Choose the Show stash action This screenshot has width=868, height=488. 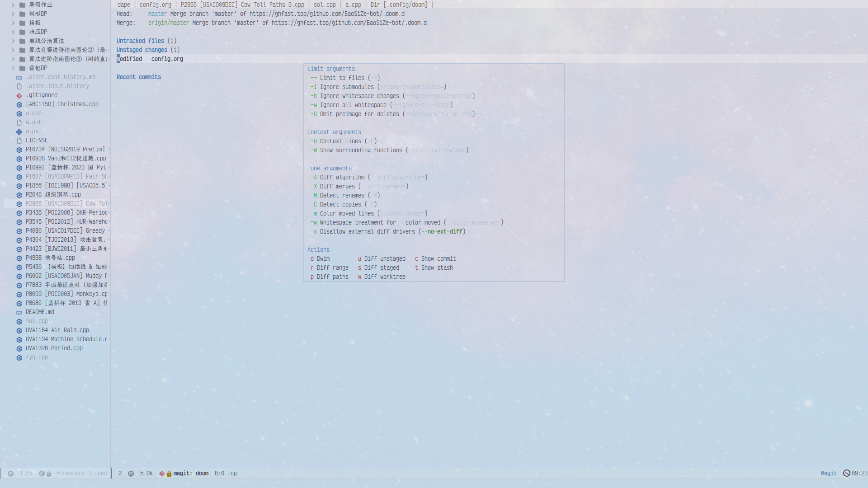click(437, 267)
